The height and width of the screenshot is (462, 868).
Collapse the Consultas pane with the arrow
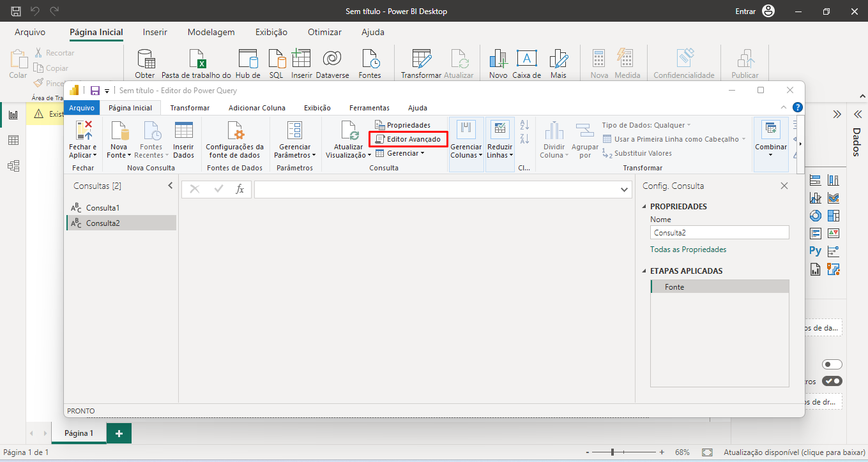tap(170, 186)
